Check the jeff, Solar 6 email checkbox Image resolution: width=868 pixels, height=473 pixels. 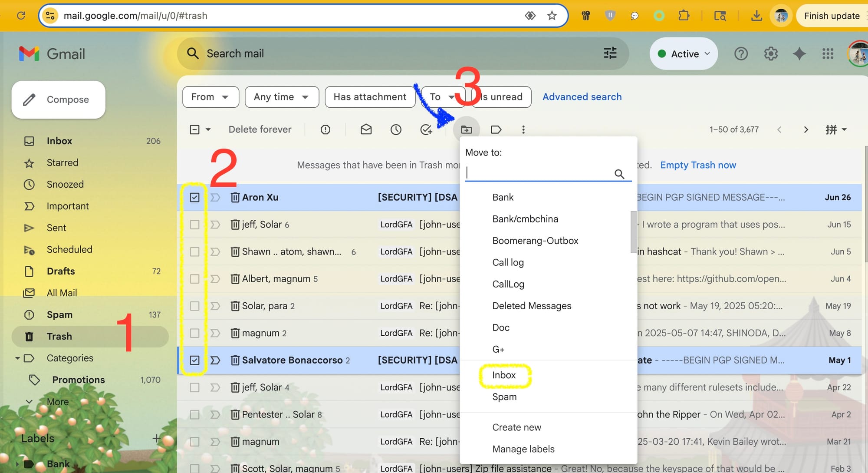tap(194, 225)
